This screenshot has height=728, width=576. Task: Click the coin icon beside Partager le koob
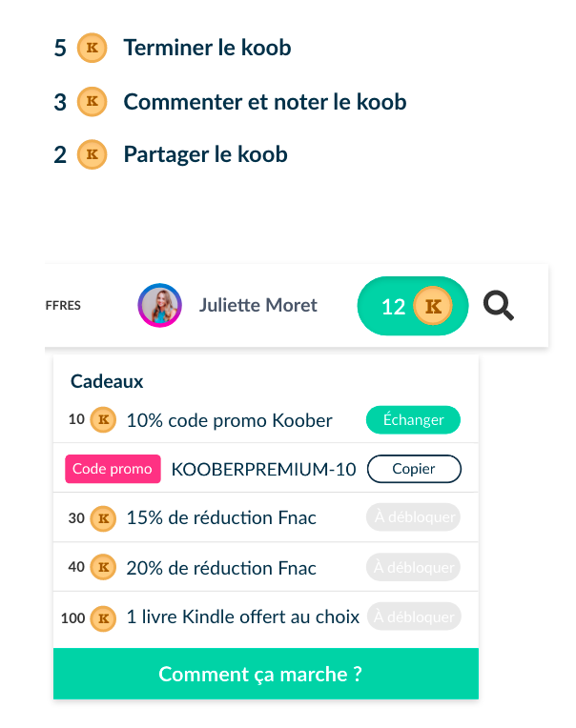tap(92, 153)
